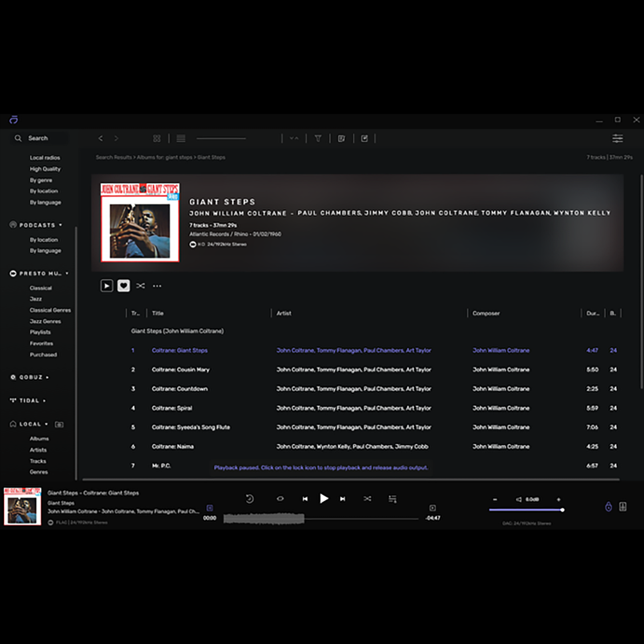Expand the Tidal sidebar section
The height and width of the screenshot is (644, 644).
coord(44,401)
